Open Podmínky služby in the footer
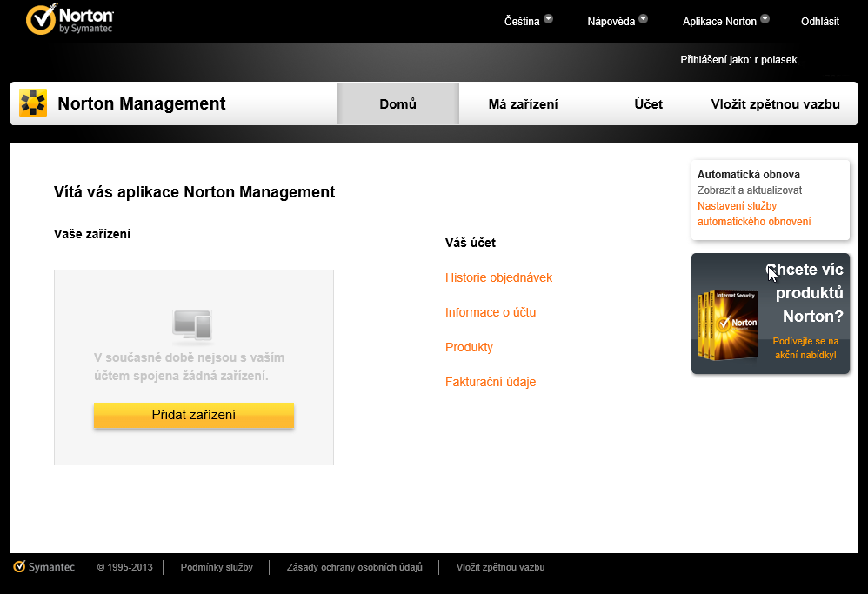Image resolution: width=868 pixels, height=594 pixels. pos(217,567)
